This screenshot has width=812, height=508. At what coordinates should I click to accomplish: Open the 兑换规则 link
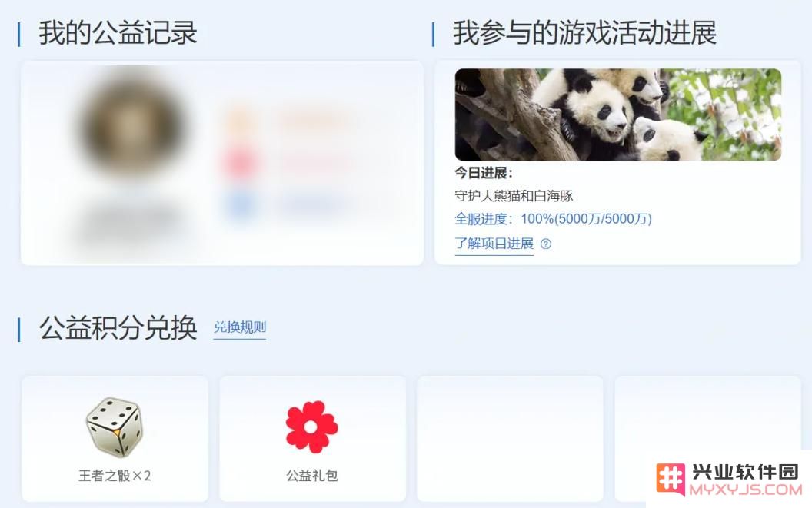click(240, 327)
